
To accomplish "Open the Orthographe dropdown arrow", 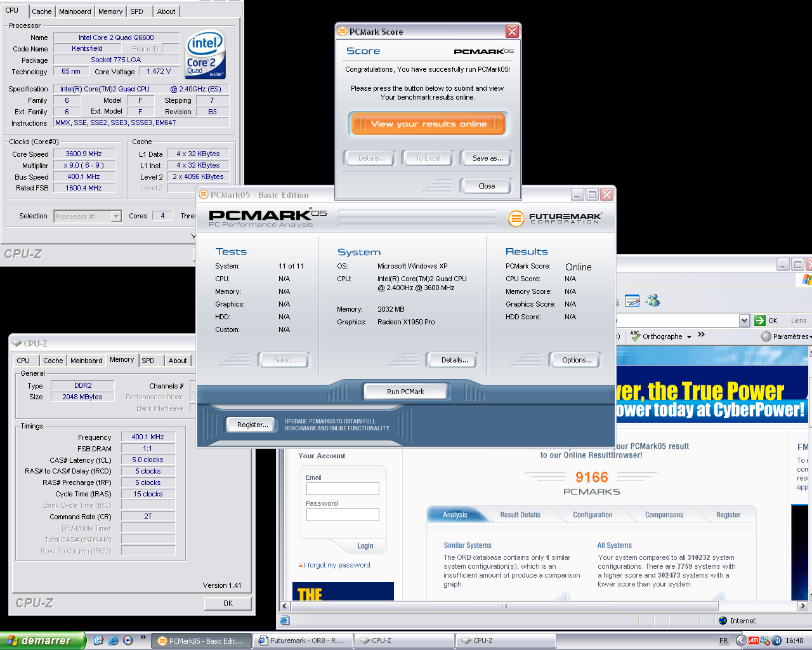I will (689, 336).
